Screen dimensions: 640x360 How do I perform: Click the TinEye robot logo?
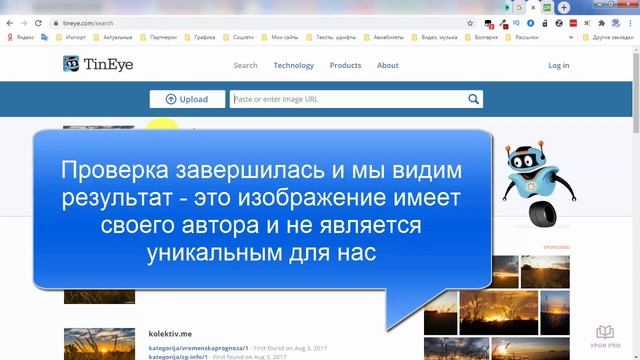pos(71,64)
